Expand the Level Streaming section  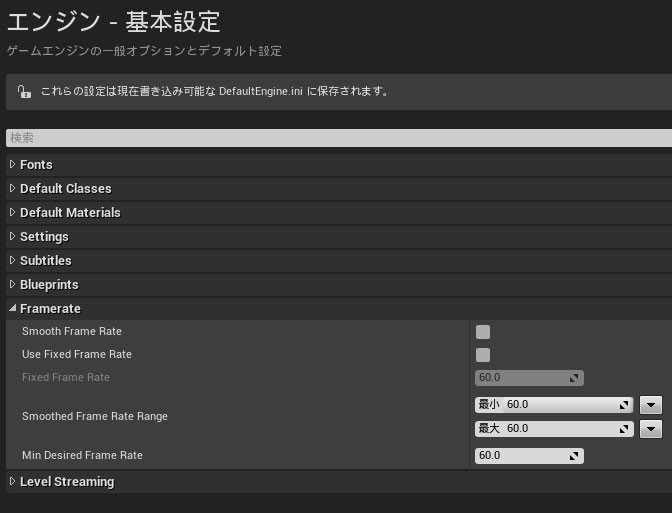[12, 481]
